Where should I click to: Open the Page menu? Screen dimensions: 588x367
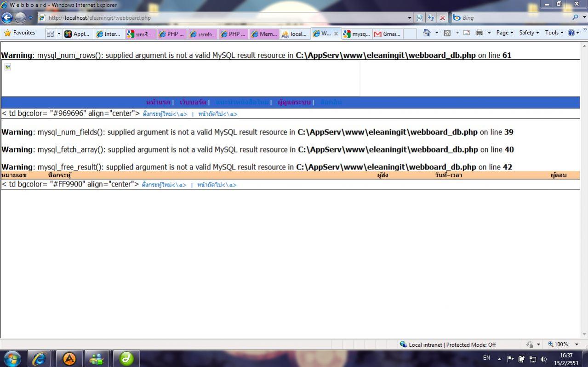point(505,33)
